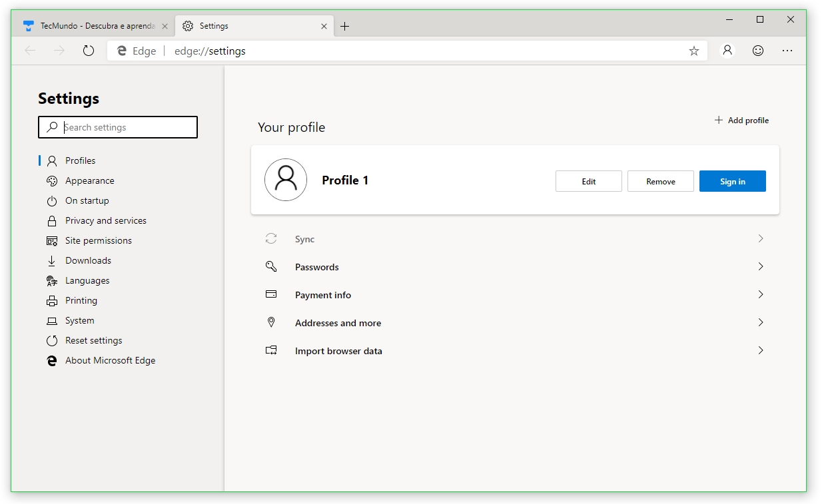
Task: Open the Privacy and services lock icon
Action: pos(52,221)
